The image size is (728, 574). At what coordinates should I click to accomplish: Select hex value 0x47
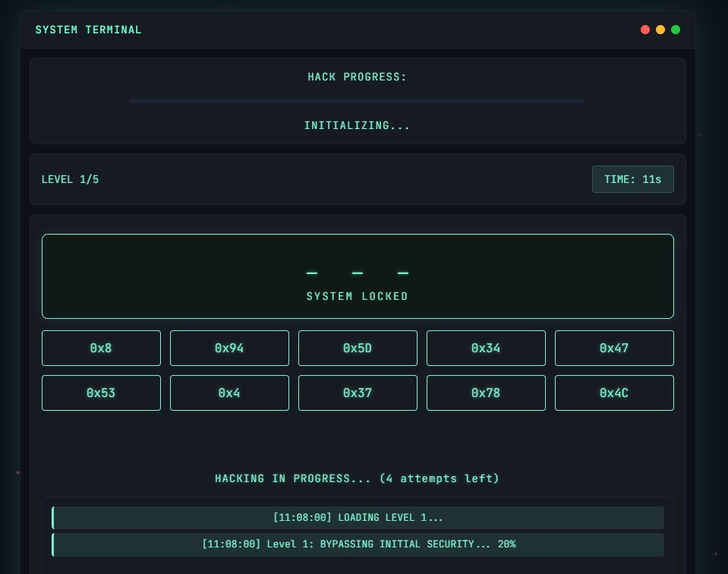(614, 348)
